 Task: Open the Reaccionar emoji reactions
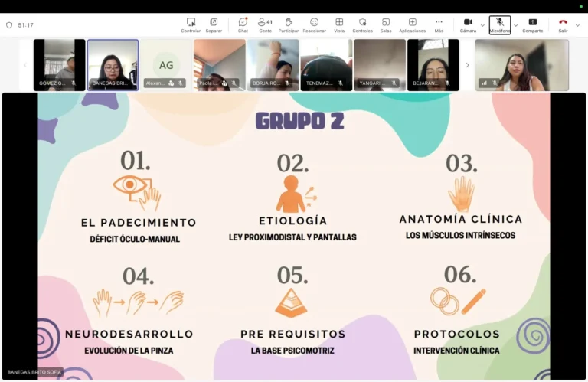[314, 24]
